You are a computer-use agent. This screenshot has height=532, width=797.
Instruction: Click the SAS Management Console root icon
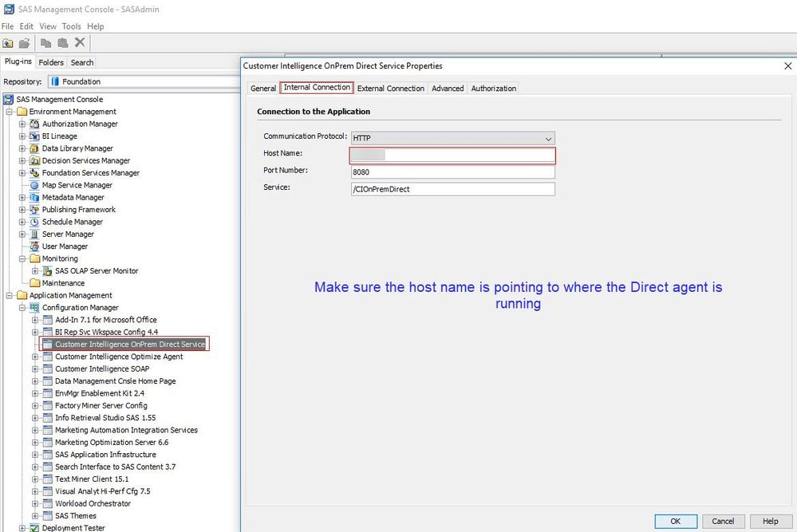tap(9, 100)
